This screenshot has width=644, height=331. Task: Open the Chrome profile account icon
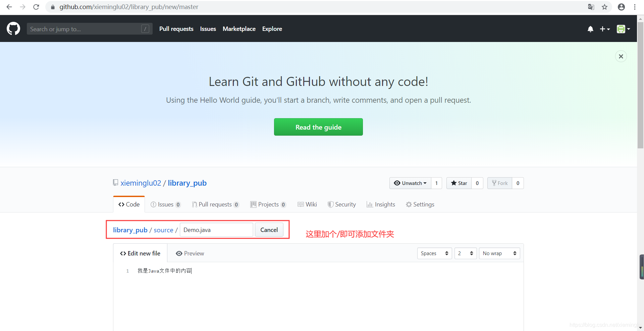coord(621,7)
